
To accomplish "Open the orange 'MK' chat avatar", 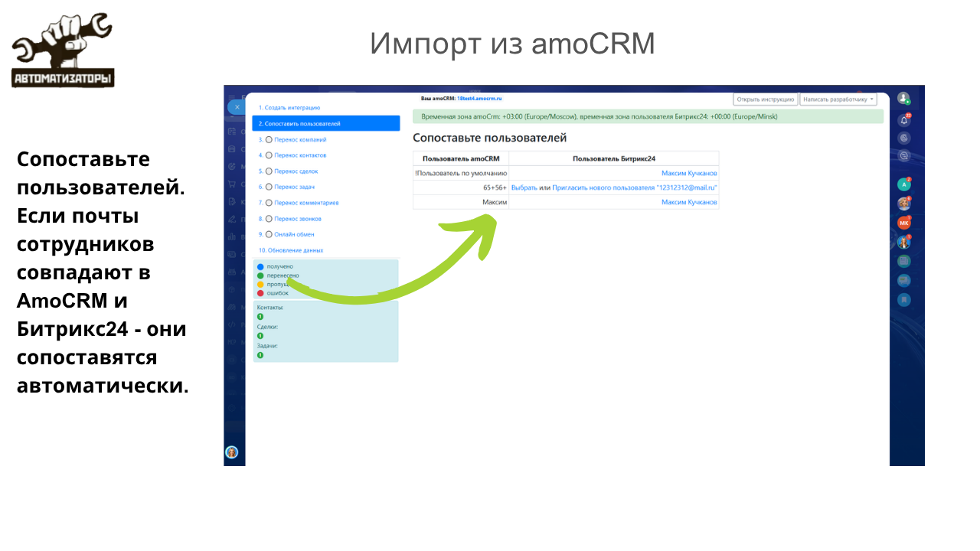I will [904, 223].
